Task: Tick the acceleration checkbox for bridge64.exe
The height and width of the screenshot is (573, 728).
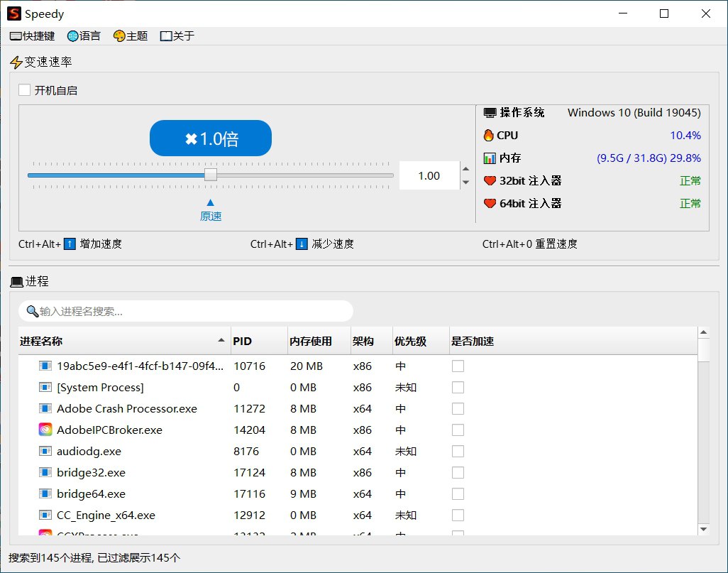Action: [x=458, y=493]
